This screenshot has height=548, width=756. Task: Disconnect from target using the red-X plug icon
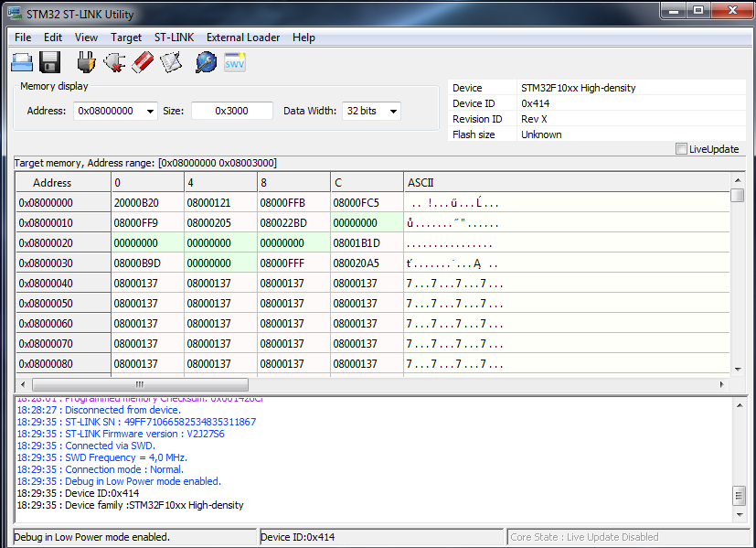(x=114, y=63)
